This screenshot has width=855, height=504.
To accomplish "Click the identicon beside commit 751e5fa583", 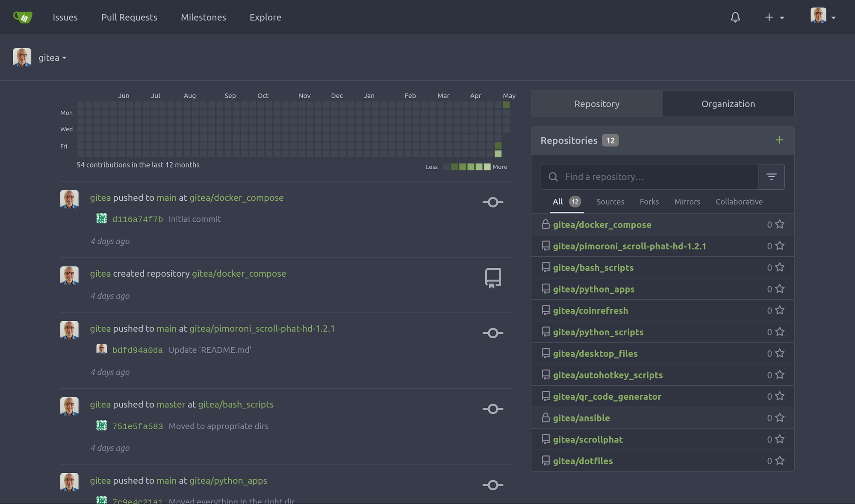I will tap(102, 425).
